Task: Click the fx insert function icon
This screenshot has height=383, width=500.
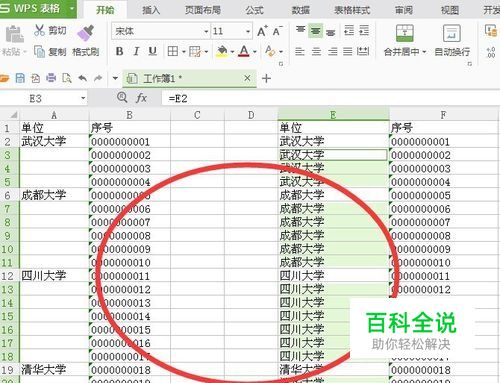Action: click(x=141, y=98)
